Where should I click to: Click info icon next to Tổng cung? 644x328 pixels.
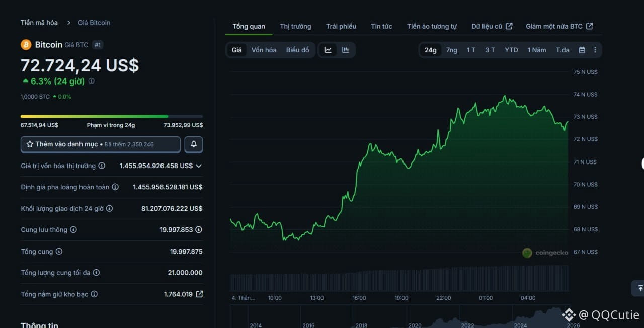tap(59, 251)
